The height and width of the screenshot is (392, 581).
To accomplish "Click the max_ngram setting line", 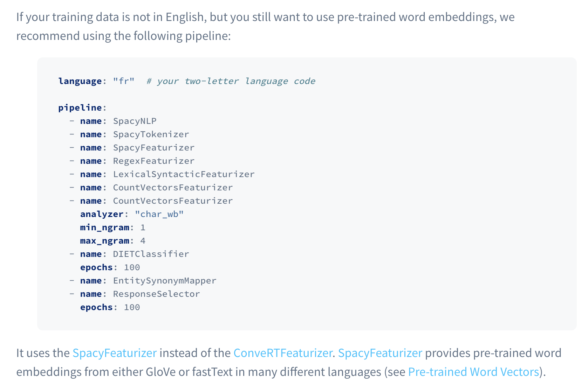I will (112, 241).
